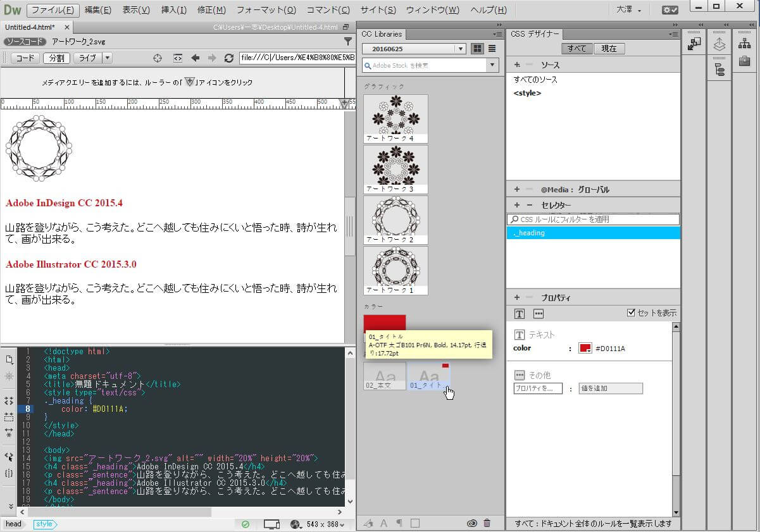The width and height of the screenshot is (760, 532).
Task: Open the ファイル(F) menu
Action: coord(54,10)
